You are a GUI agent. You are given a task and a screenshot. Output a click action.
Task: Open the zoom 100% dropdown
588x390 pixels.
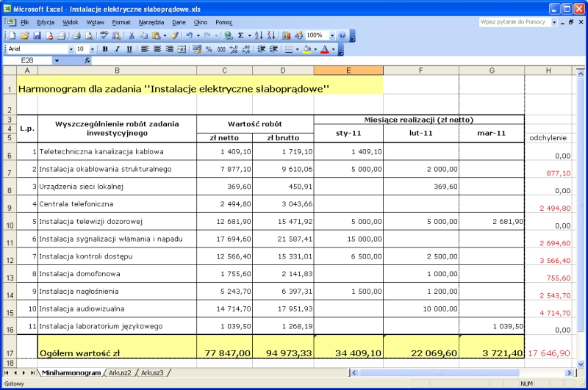332,35
